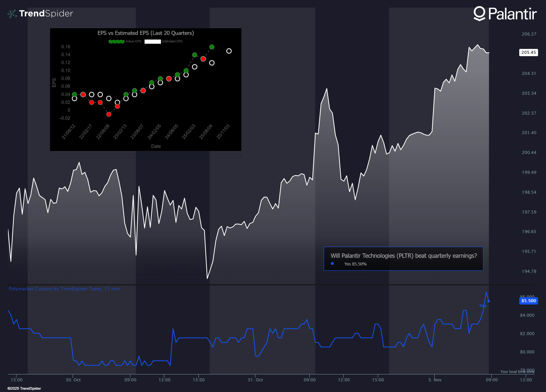Click the TrendSpider logo icon
Viewport: 546px width, 392px height.
click(x=12, y=14)
